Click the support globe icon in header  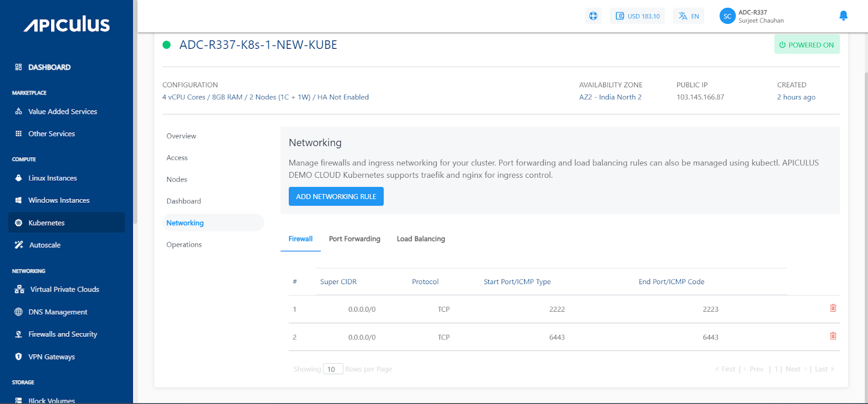click(593, 16)
